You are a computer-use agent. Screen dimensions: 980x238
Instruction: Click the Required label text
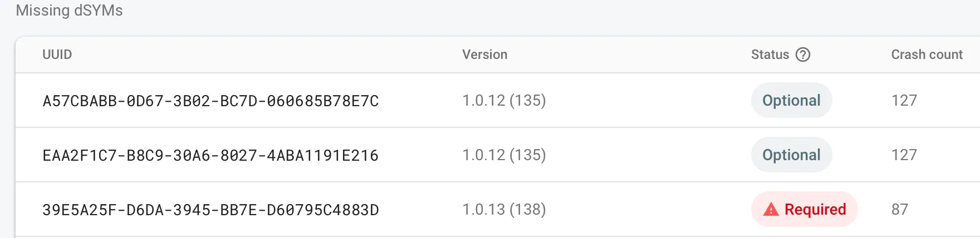pyautogui.click(x=815, y=209)
